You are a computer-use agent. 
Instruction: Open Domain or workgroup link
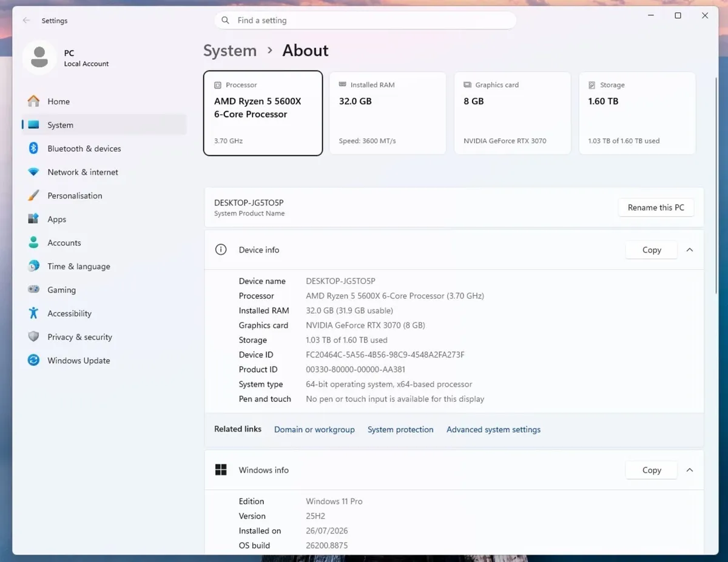pos(314,430)
